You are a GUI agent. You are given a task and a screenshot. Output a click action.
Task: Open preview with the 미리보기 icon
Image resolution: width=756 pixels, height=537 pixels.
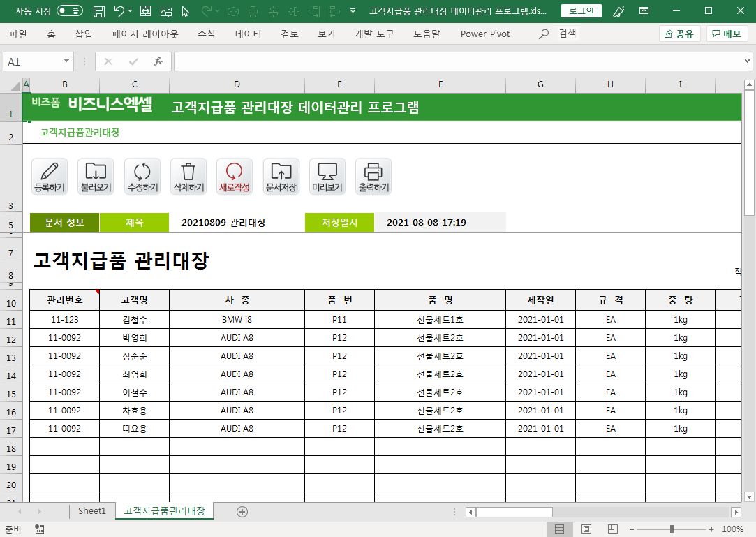[x=327, y=176]
